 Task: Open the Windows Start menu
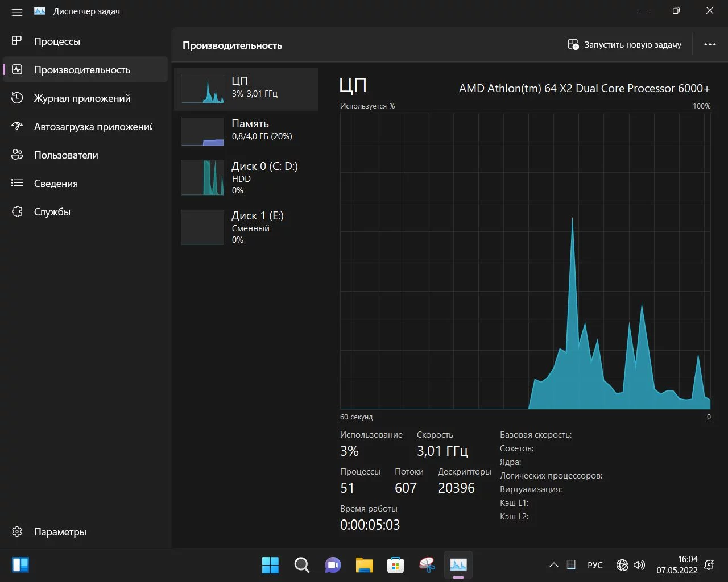tap(270, 565)
